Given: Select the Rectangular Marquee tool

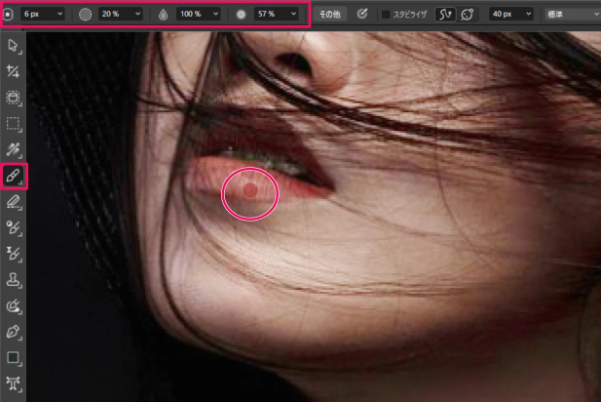Looking at the screenshot, I should coord(13,124).
